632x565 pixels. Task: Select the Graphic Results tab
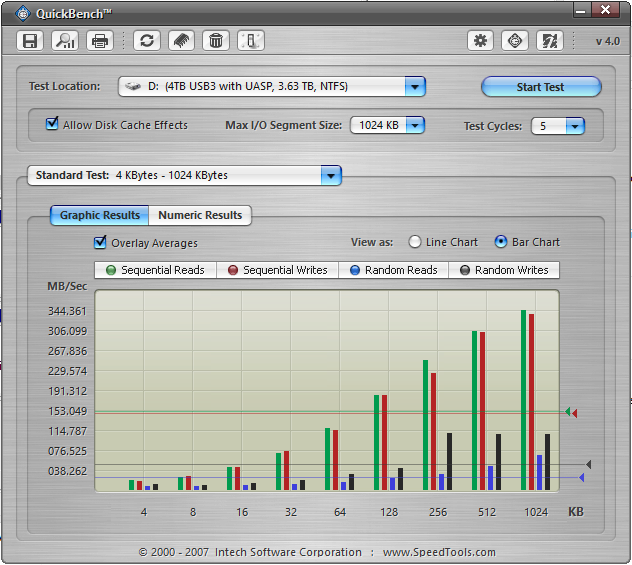click(x=99, y=215)
